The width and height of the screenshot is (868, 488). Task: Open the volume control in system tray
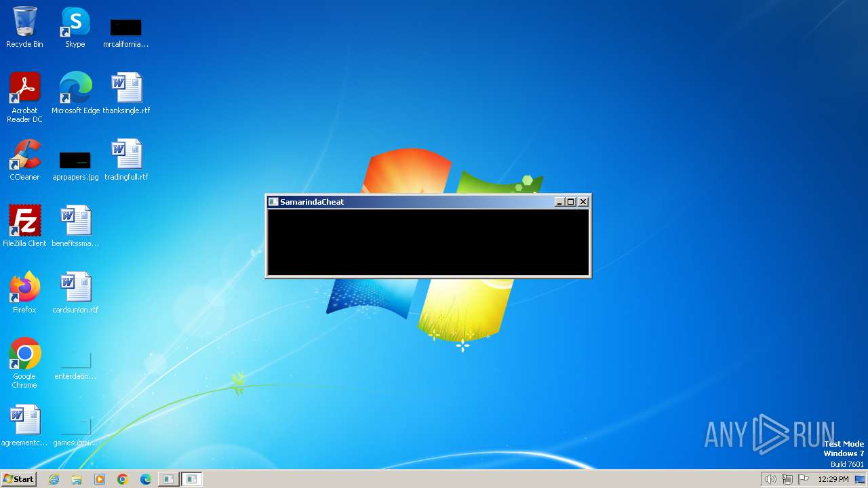click(770, 479)
